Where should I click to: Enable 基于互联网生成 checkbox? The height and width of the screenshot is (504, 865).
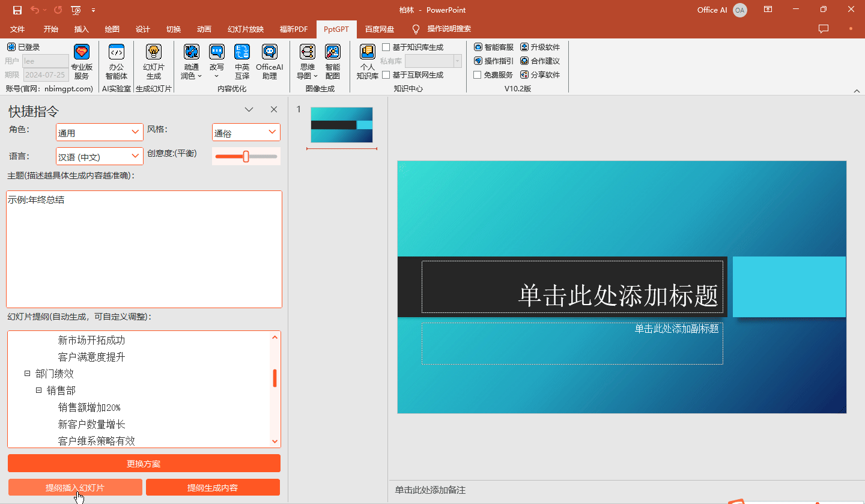point(386,74)
